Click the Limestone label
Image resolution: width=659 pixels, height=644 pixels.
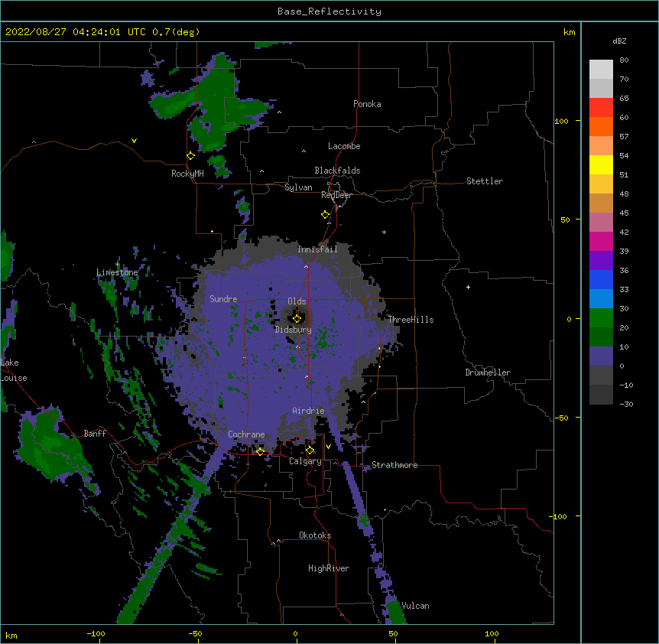pyautogui.click(x=117, y=272)
